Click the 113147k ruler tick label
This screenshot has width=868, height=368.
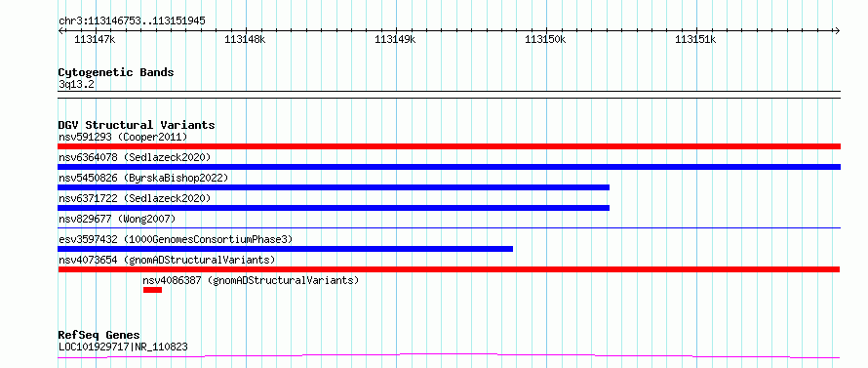coord(95,39)
